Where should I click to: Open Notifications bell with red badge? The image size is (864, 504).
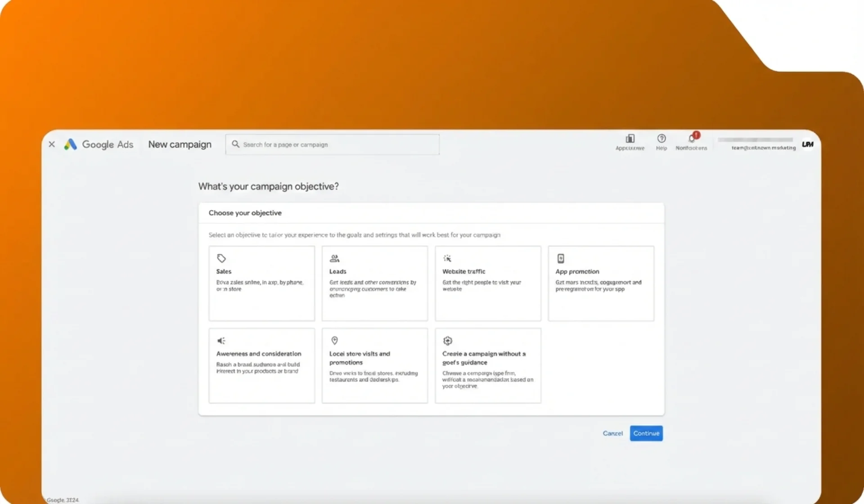[x=692, y=139]
